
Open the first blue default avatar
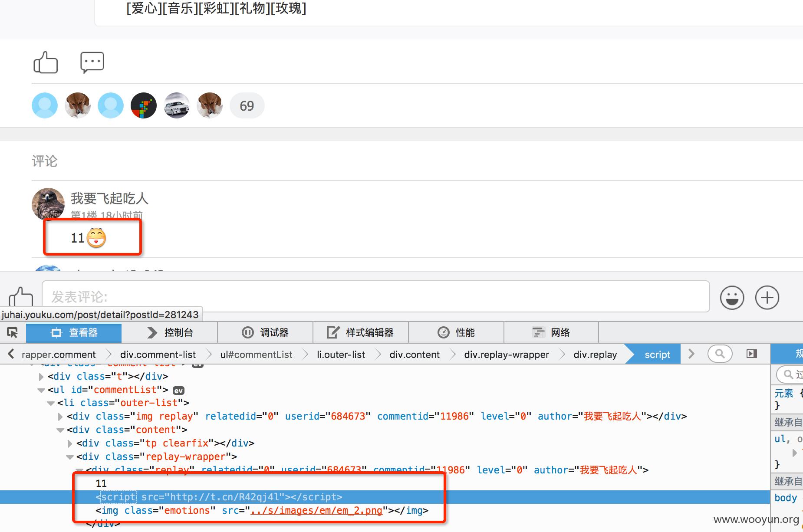pos(45,105)
